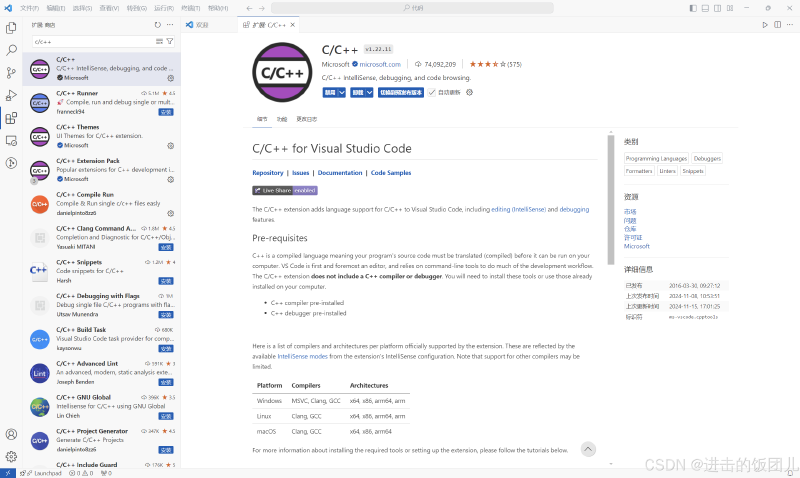The image size is (800, 478).
Task: Open the Accounts menu icon
Action: (x=11, y=434)
